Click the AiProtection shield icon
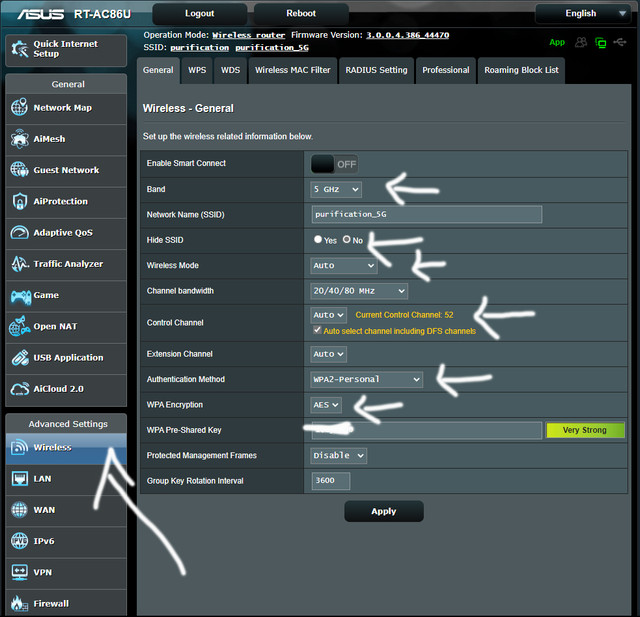 [x=19, y=201]
